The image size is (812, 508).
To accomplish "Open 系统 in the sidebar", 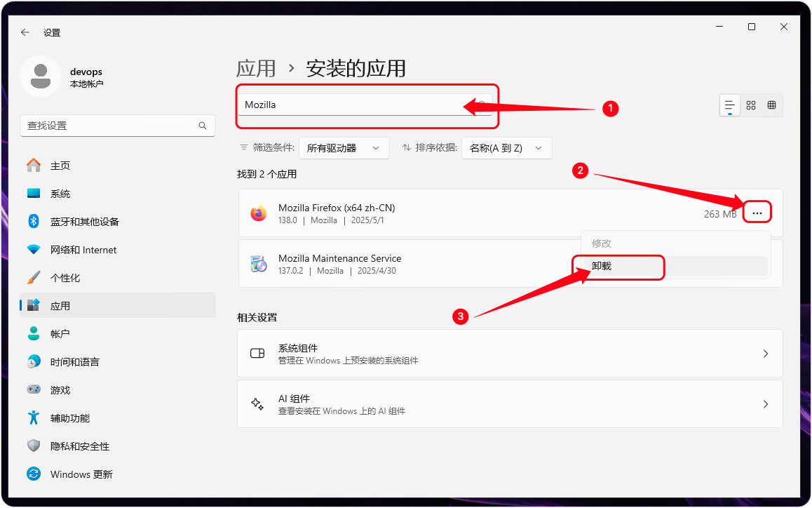I will point(118,194).
